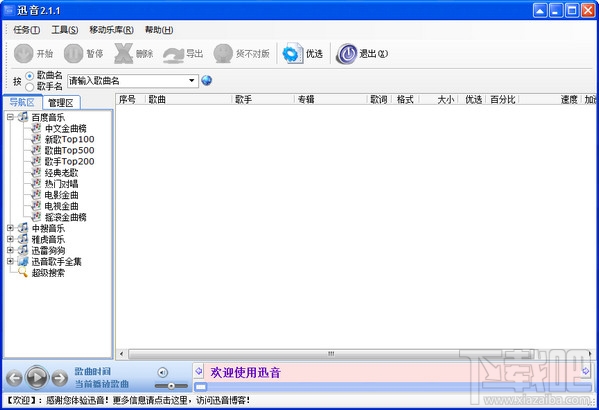The height and width of the screenshot is (410, 599).
Task: Open the 帮助(H) menu
Action: tap(159, 30)
